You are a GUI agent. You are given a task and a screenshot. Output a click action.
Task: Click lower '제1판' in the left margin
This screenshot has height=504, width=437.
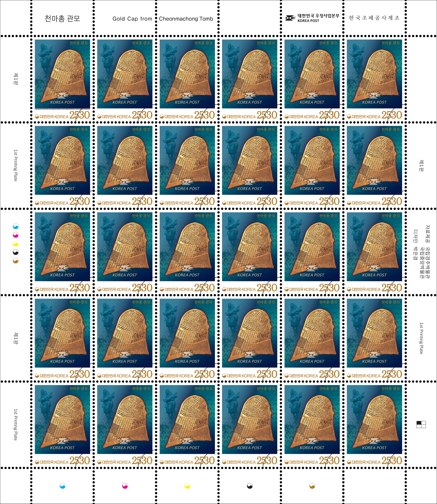[x=16, y=338]
